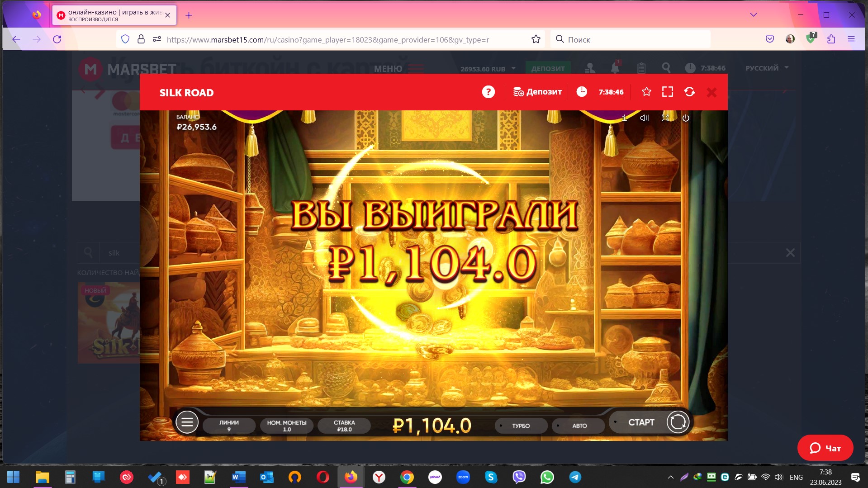Viewport: 868px width, 488px height.
Task: Open the МЕНЮ site menu
Action: click(x=398, y=69)
